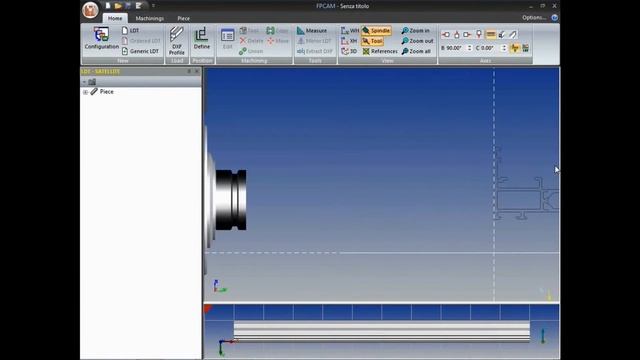Open the Piece ribbon tab
Image resolution: width=640 pixels, height=360 pixels.
pyautogui.click(x=183, y=18)
